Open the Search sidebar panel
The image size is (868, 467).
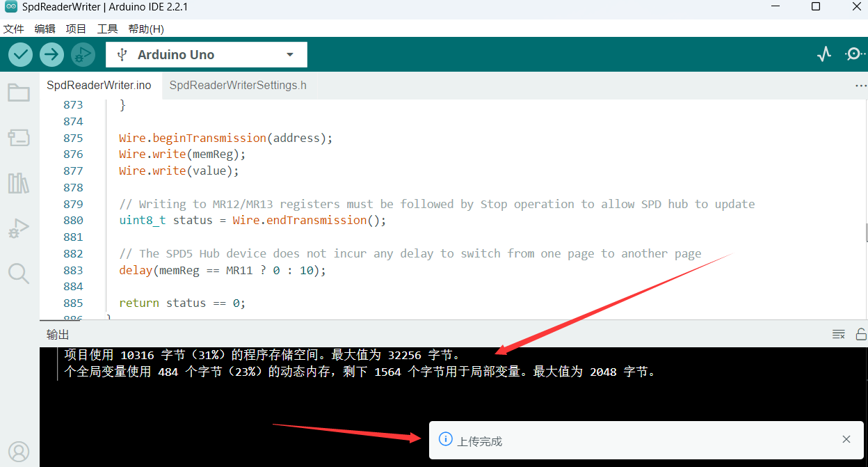(19, 274)
